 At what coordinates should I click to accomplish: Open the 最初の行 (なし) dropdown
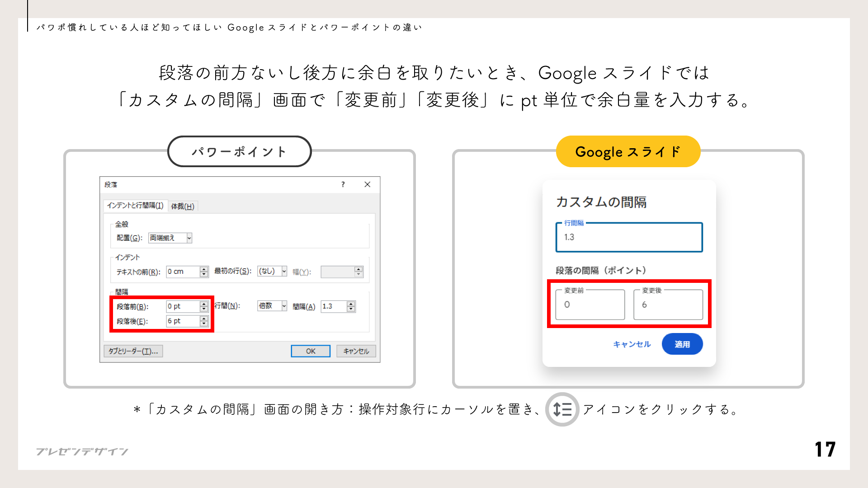(272, 271)
